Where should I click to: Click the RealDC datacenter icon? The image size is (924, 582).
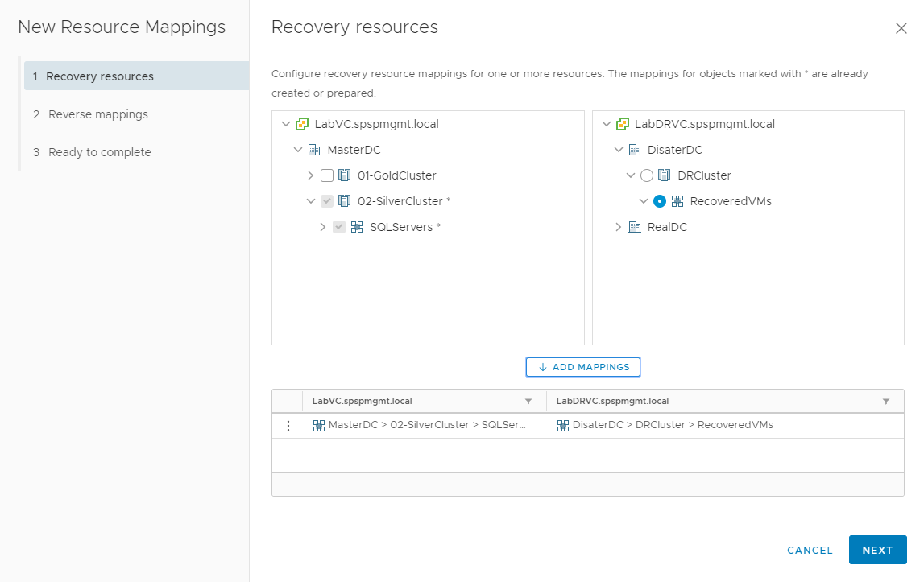pos(635,227)
